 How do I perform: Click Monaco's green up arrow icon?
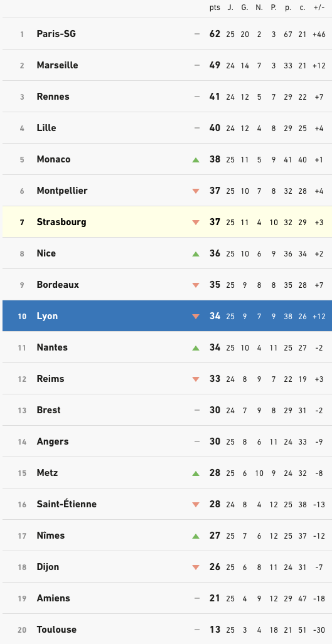(x=196, y=160)
